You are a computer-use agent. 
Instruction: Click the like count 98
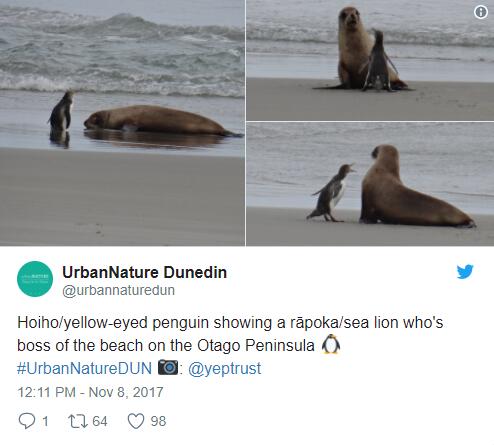pyautogui.click(x=158, y=421)
